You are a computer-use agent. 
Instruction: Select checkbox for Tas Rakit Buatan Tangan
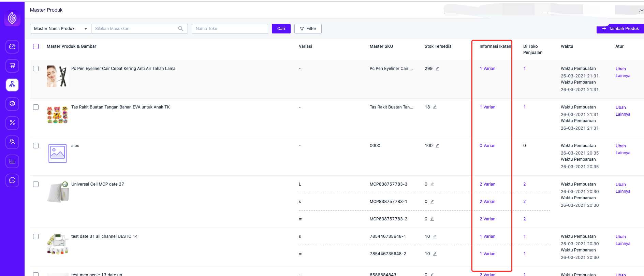(x=36, y=107)
